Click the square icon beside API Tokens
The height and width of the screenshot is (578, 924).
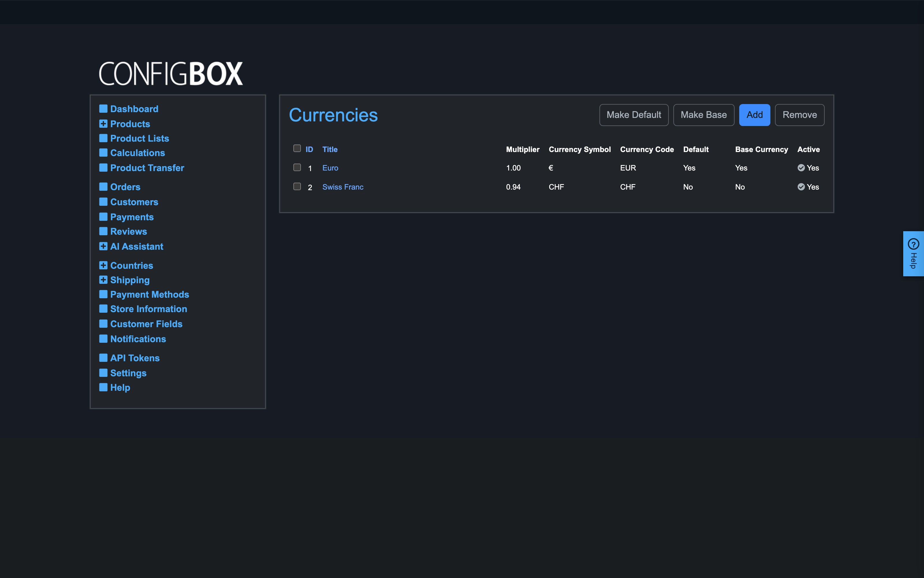pyautogui.click(x=103, y=358)
